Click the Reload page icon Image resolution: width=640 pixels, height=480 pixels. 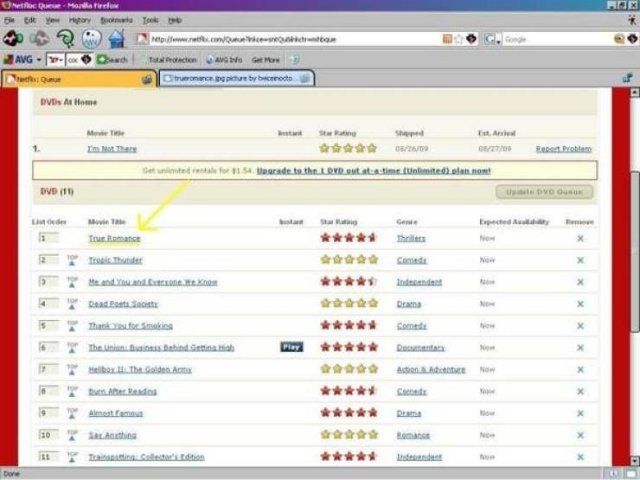(x=65, y=39)
